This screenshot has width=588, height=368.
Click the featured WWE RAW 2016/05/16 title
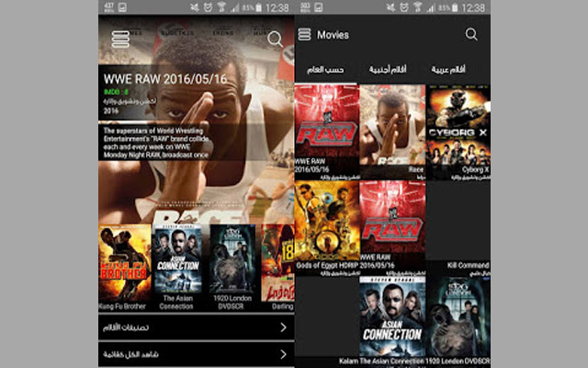[x=164, y=79]
